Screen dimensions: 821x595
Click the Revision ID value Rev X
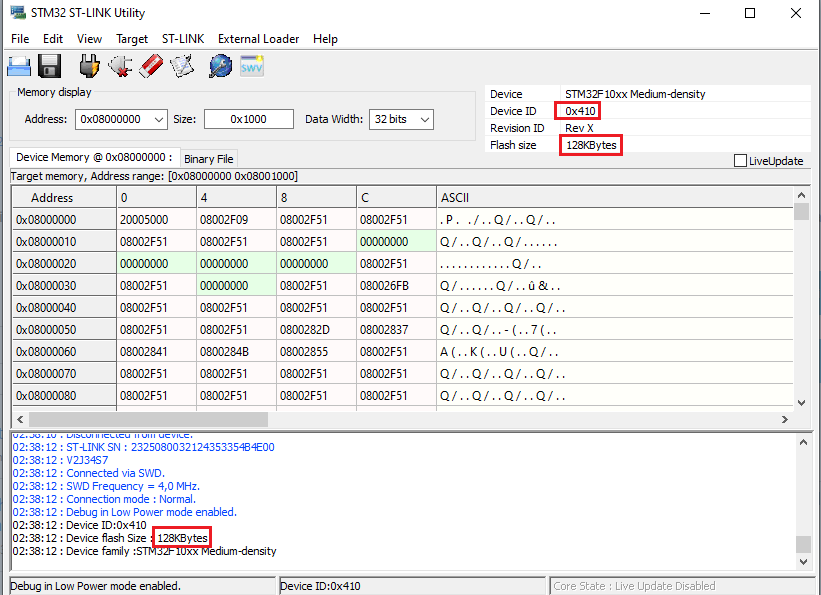tap(579, 128)
